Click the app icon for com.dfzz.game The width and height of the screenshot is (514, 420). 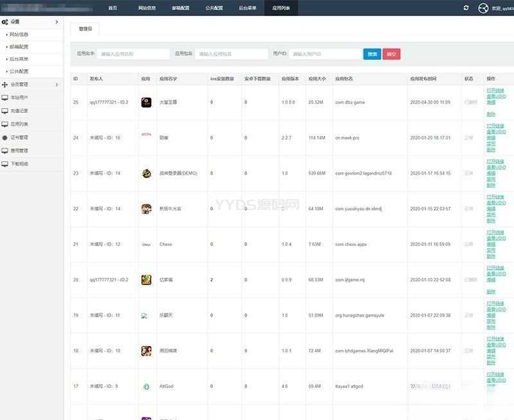(146, 102)
